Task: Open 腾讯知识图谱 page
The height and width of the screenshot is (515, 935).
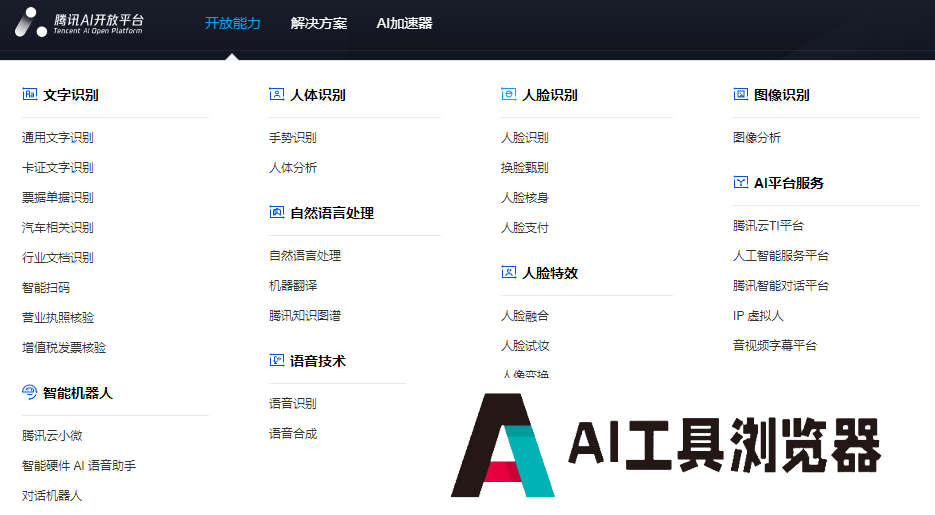Action: click(305, 315)
